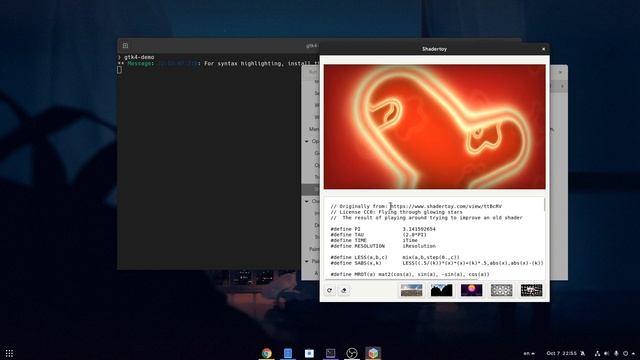Screen dimensions: 640x360
Task: Click the vertical scrollbar of the shader code
Action: click(x=544, y=205)
